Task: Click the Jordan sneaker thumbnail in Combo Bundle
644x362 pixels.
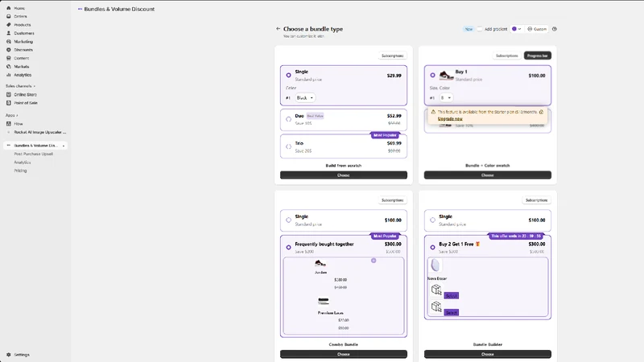Action: pyautogui.click(x=320, y=264)
